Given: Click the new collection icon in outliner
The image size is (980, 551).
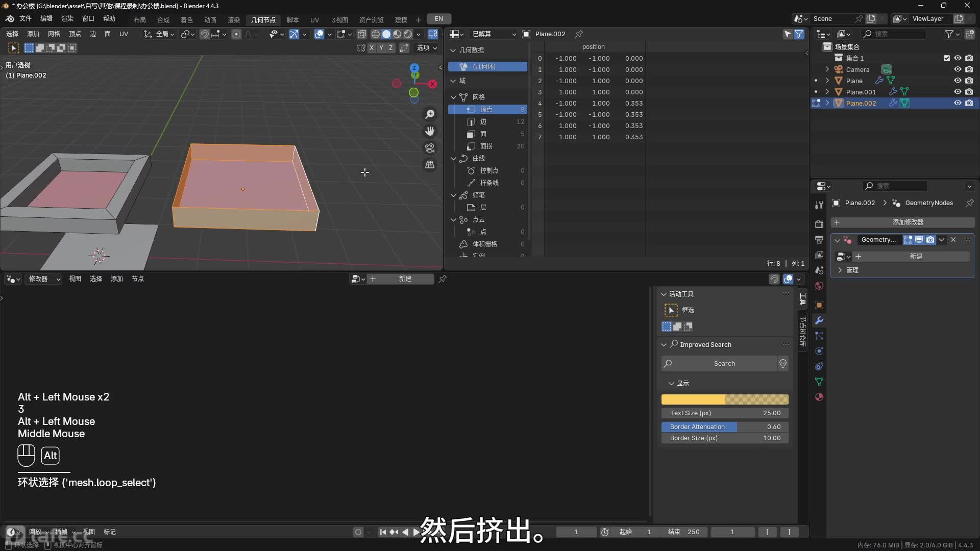Looking at the screenshot, I should click(x=969, y=34).
